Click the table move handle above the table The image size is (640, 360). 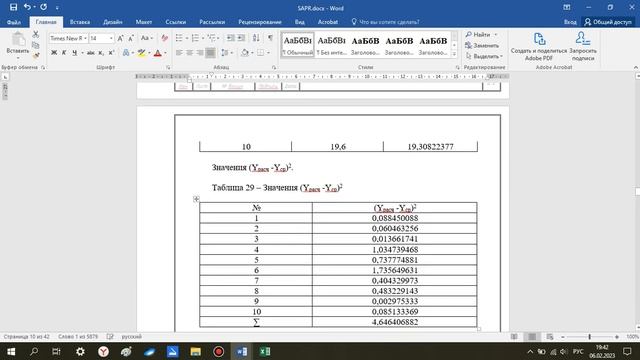pyautogui.click(x=196, y=199)
